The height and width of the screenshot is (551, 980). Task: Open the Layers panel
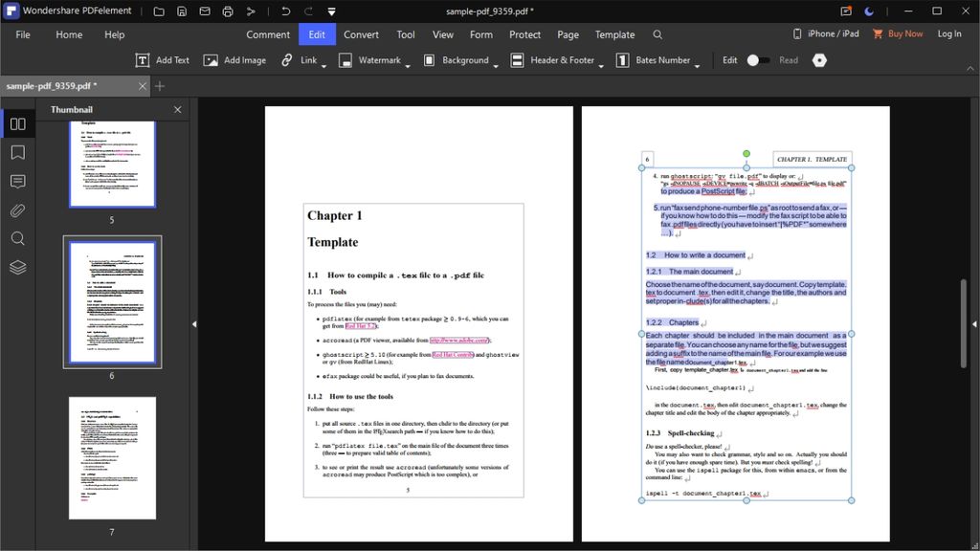point(17,268)
